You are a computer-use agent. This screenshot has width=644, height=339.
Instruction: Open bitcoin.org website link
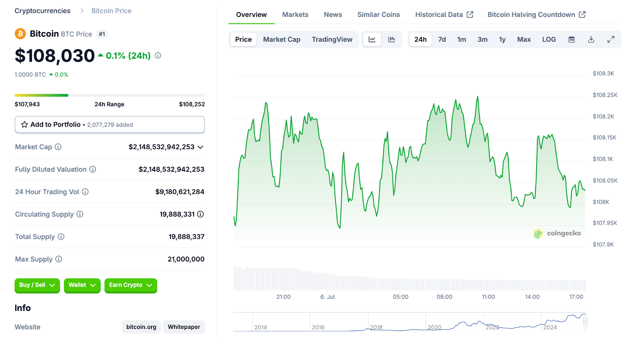click(x=141, y=327)
